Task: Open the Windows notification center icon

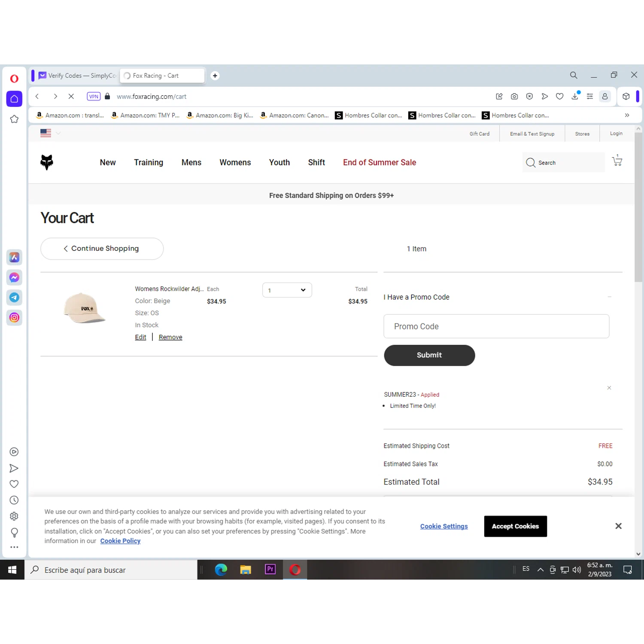Action: (628, 570)
